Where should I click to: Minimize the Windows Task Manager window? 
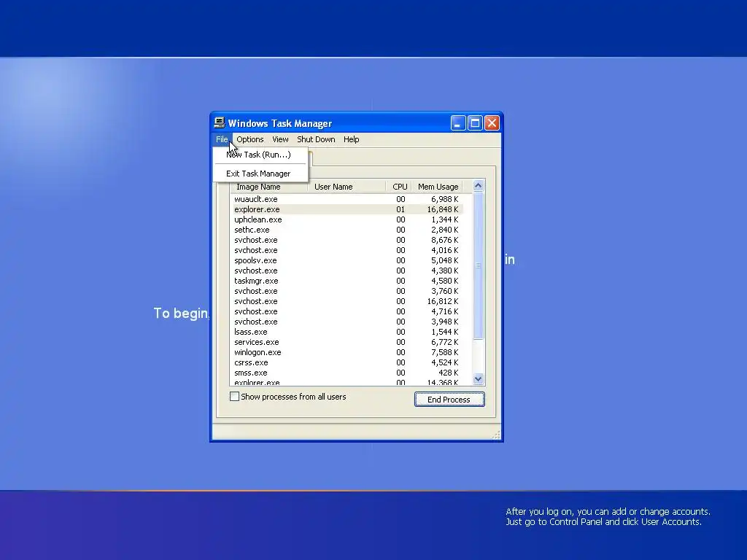pyautogui.click(x=458, y=123)
